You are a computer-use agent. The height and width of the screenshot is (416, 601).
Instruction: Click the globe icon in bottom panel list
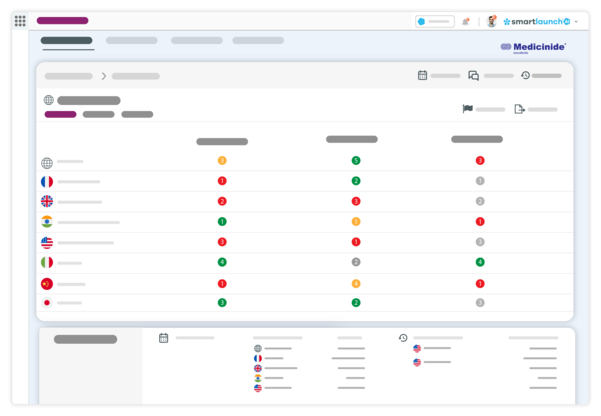[x=258, y=349]
